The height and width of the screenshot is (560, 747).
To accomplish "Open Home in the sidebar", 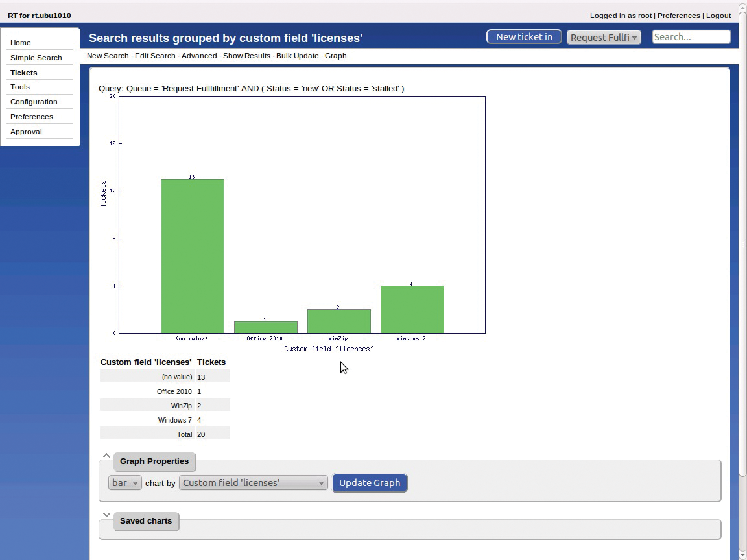I will tap(21, 43).
